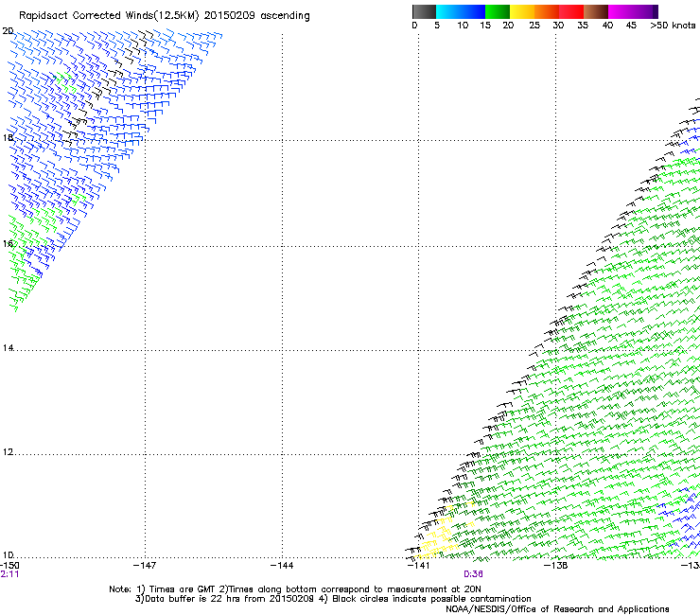Click the longitude label -141
The height and width of the screenshot is (615, 700).
pyautogui.click(x=418, y=566)
